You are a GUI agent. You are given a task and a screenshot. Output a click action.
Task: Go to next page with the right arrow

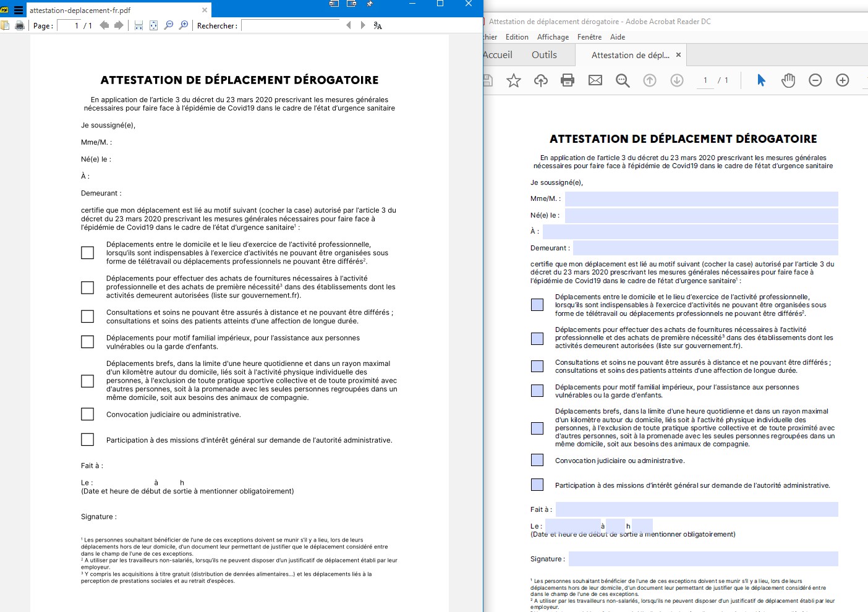pyautogui.click(x=119, y=25)
